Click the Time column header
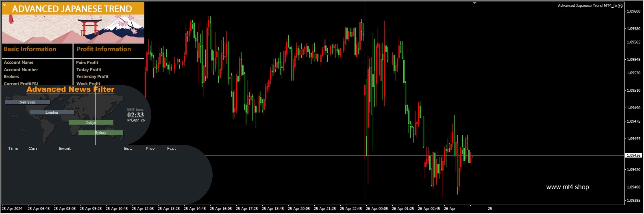 pos(13,149)
